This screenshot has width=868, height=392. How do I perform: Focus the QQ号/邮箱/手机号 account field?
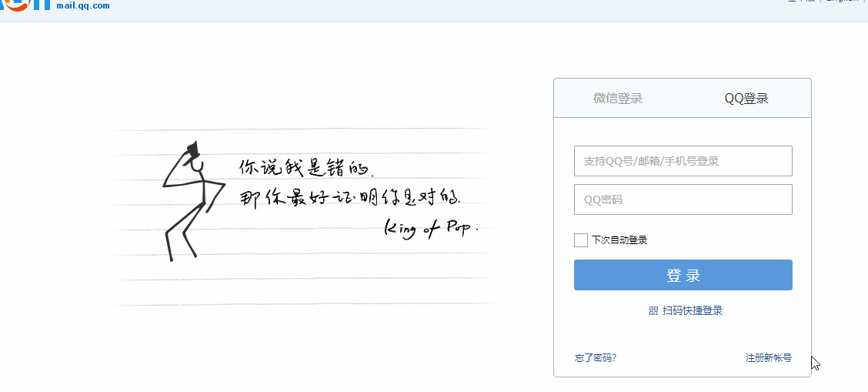[683, 161]
